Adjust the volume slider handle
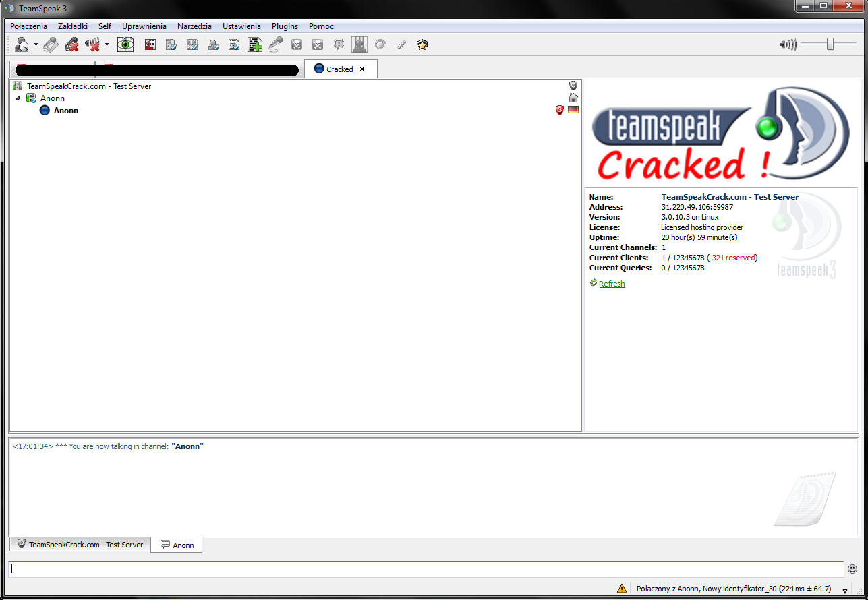Screen dimensions: 868x600 point(830,44)
